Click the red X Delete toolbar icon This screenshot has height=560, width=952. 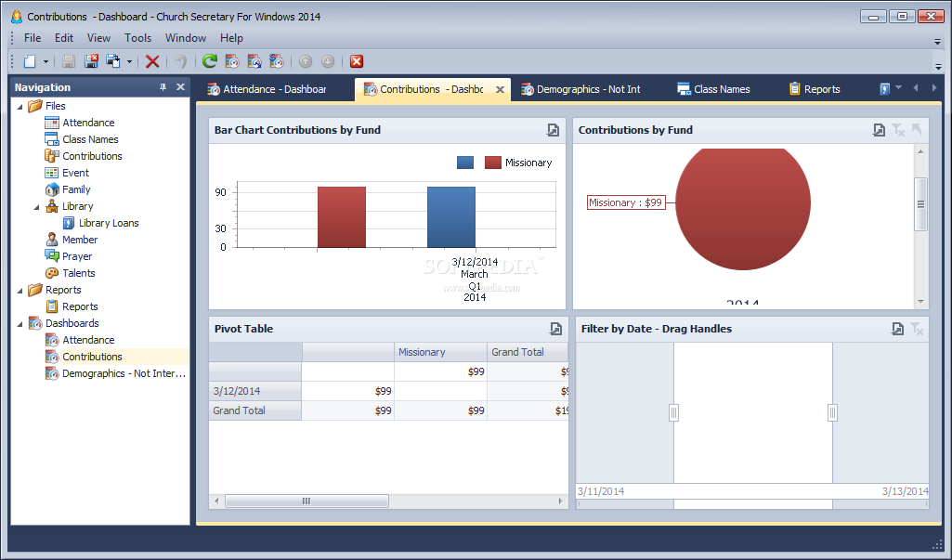(152, 61)
